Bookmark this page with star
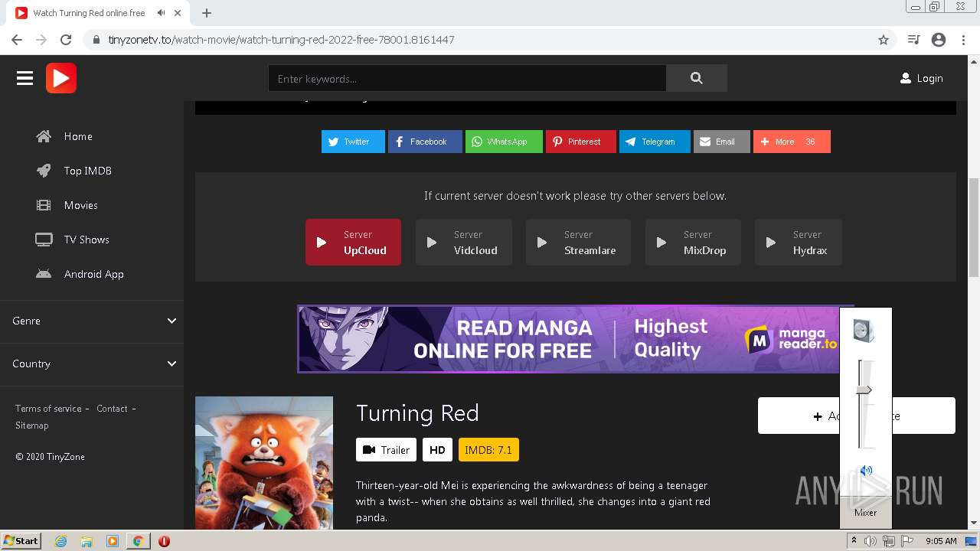This screenshot has height=551, width=980. pos(884,40)
